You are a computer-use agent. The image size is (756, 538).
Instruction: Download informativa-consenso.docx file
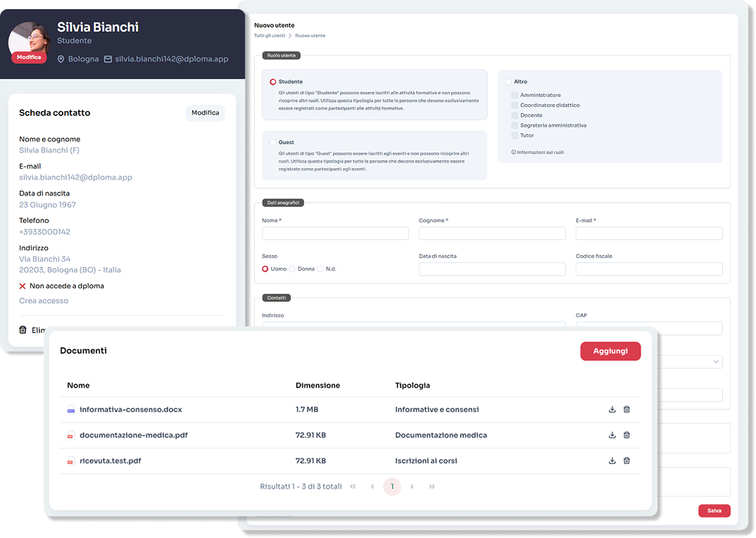point(612,409)
